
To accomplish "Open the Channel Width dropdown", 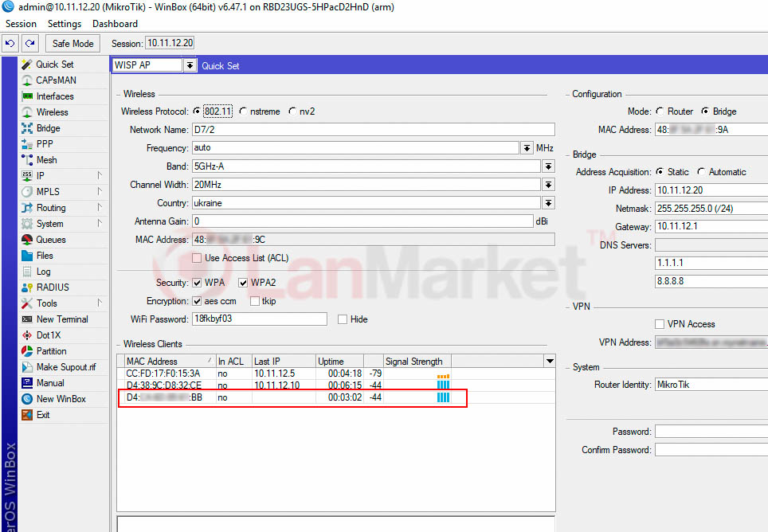I will 548,185.
